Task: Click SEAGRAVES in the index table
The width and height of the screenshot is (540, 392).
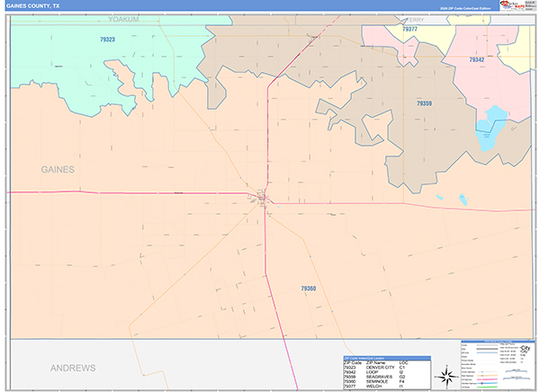Action: tap(379, 377)
